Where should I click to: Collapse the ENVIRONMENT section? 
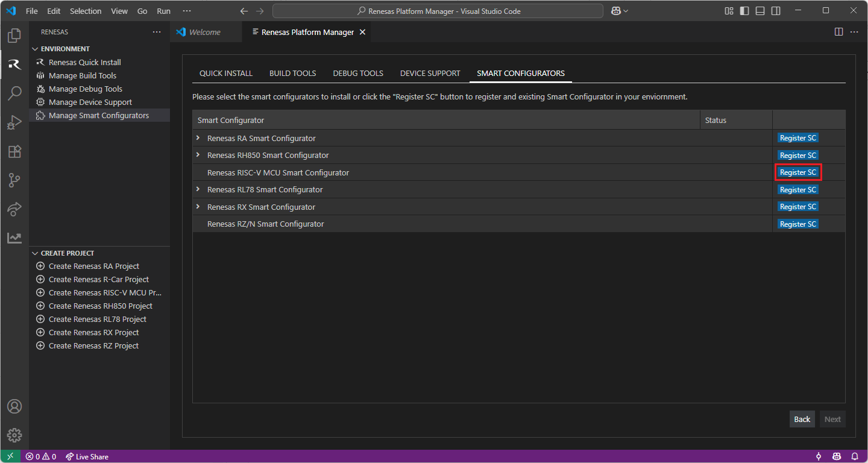pos(35,49)
